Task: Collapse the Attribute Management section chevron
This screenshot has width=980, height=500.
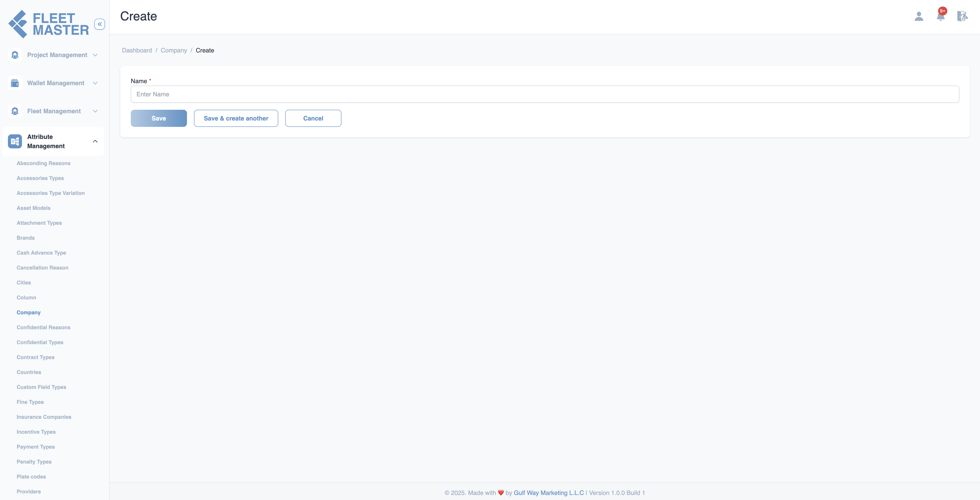Action: point(95,141)
